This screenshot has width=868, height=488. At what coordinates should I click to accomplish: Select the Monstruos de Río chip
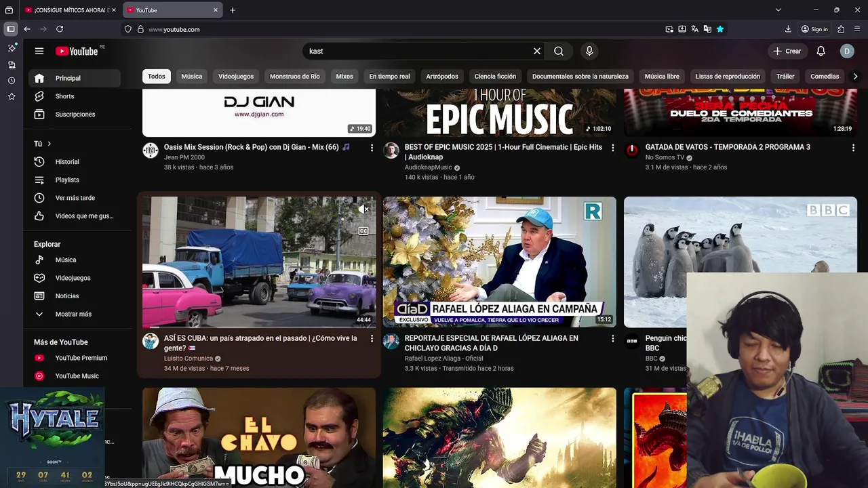[295, 77]
